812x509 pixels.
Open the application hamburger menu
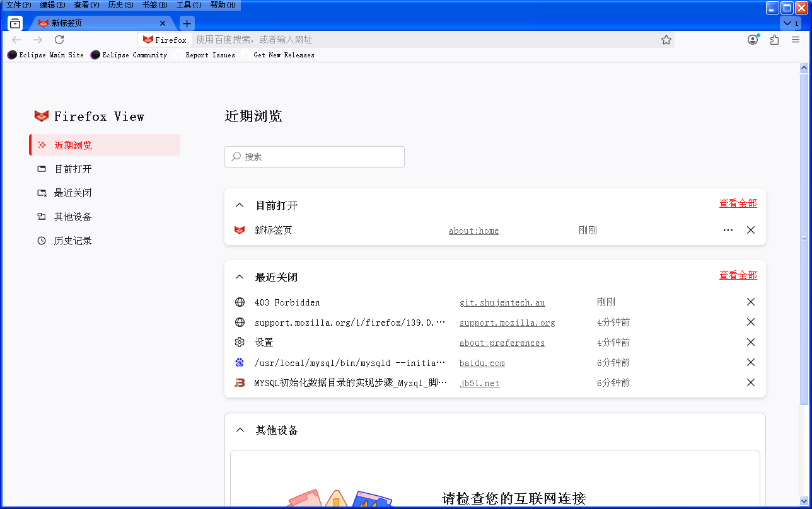(796, 40)
